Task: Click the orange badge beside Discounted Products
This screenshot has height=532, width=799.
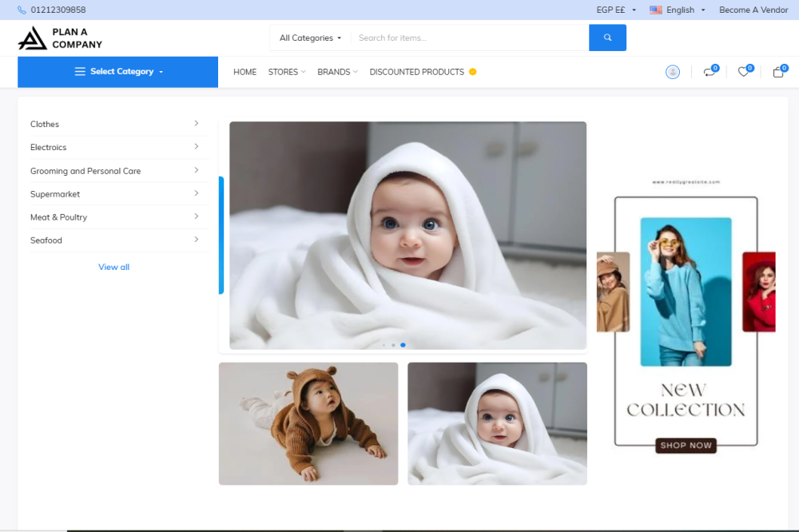Action: coord(473,72)
